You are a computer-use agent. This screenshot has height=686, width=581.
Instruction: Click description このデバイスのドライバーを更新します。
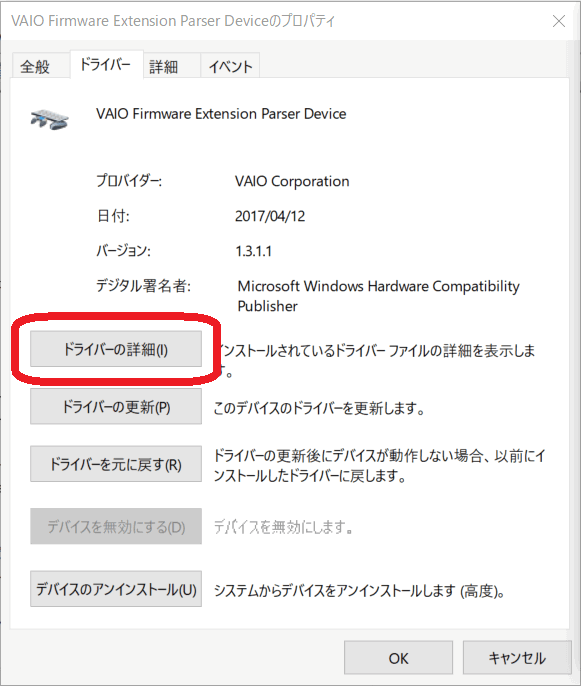[x=319, y=409]
